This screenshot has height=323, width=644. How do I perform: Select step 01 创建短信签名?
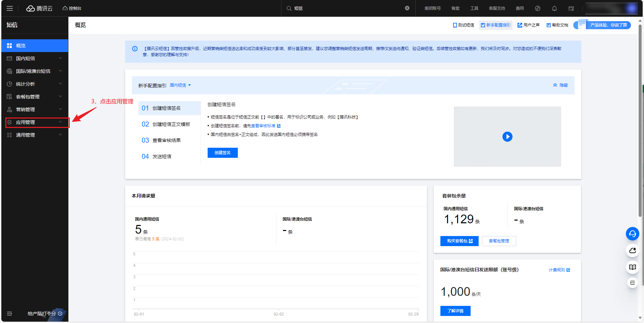(169, 108)
